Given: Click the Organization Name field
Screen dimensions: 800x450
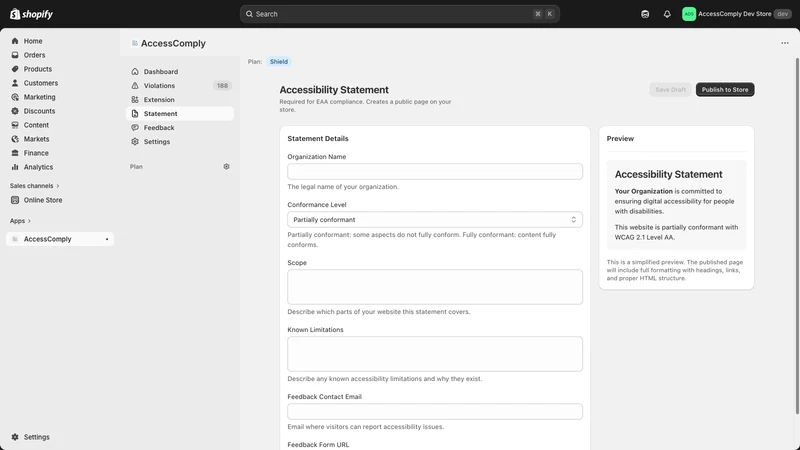Looking at the screenshot, I should coord(435,171).
